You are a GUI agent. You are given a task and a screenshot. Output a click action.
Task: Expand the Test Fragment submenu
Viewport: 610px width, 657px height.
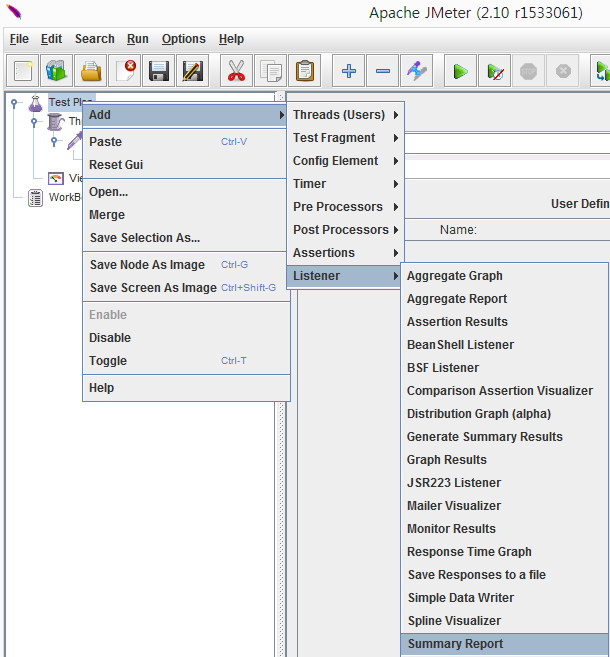345,138
